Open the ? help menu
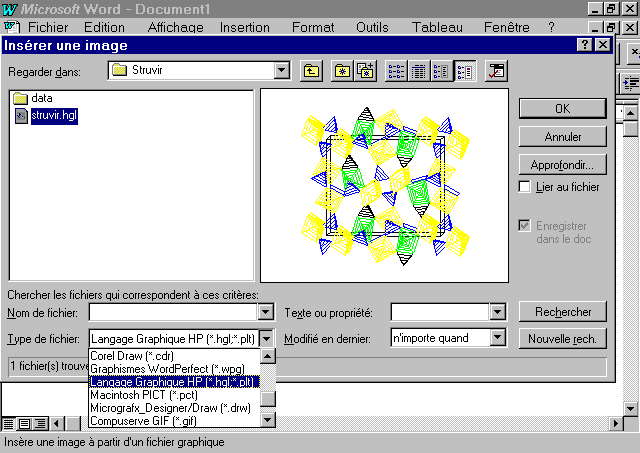640x453 pixels. click(551, 27)
